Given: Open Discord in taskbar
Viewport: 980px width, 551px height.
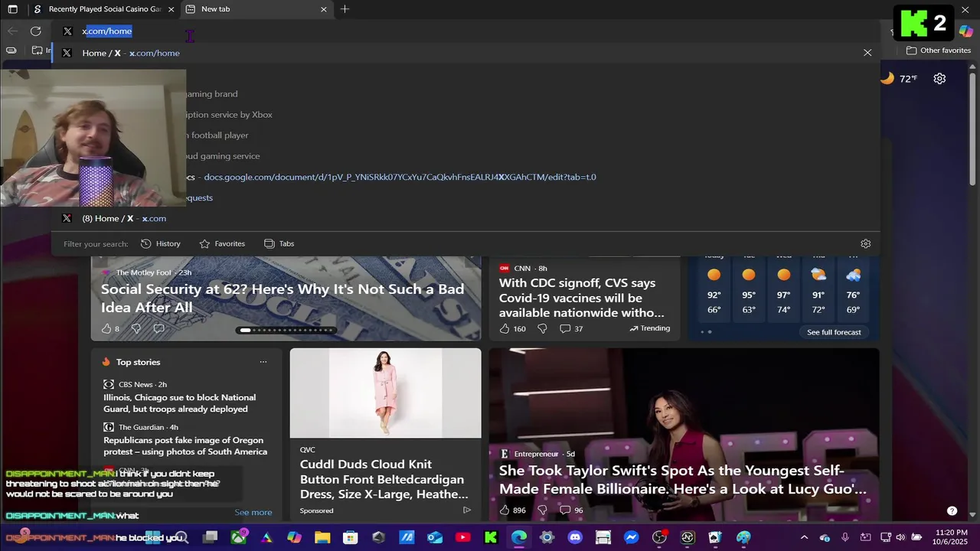Looking at the screenshot, I should point(575,537).
